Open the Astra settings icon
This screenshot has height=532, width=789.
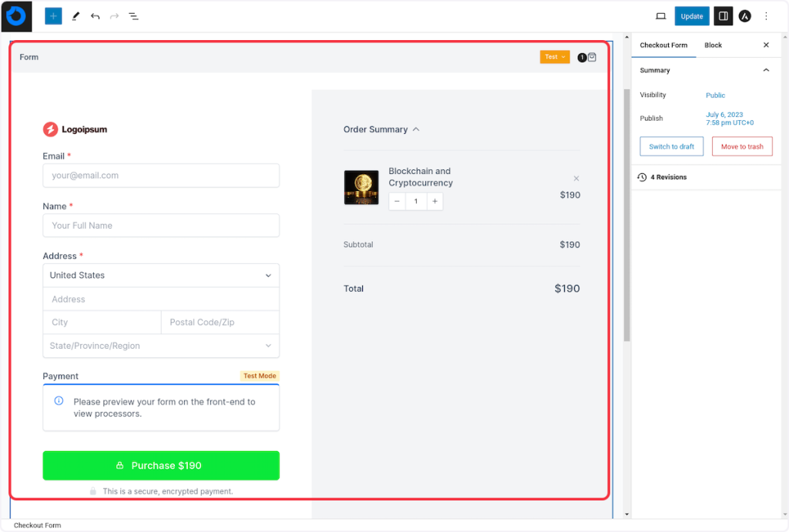(x=744, y=16)
